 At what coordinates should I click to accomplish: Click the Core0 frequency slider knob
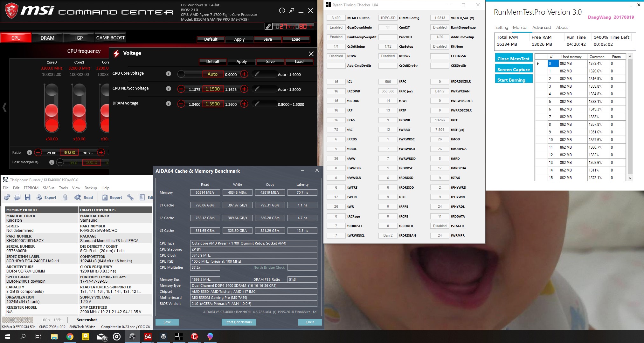click(52, 111)
